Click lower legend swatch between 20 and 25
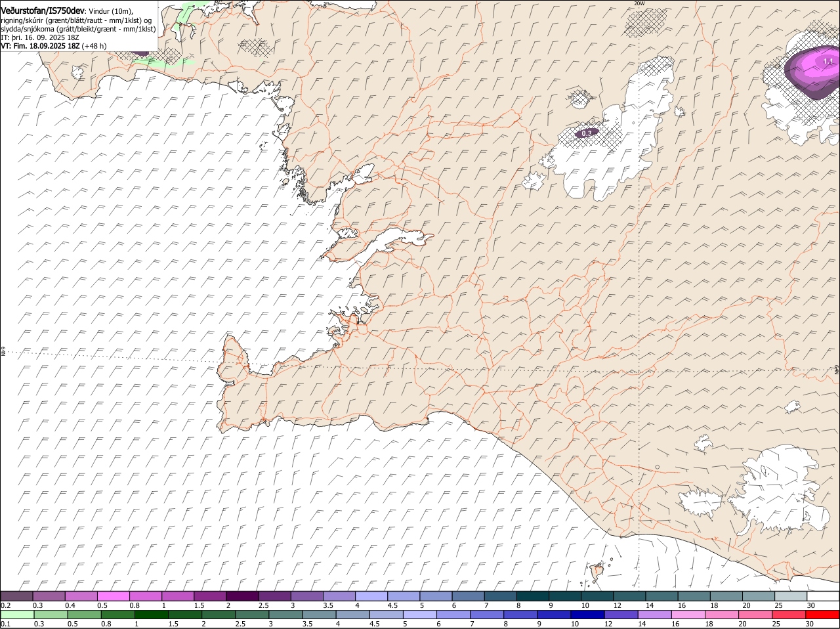Screen dimensions: 840x629 click(755, 615)
